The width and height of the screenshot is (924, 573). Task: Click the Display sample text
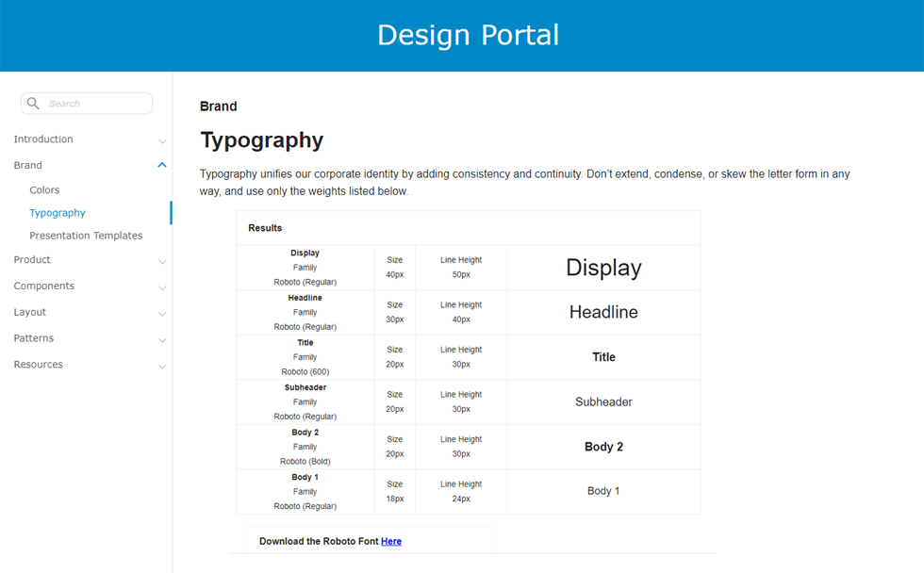(603, 268)
